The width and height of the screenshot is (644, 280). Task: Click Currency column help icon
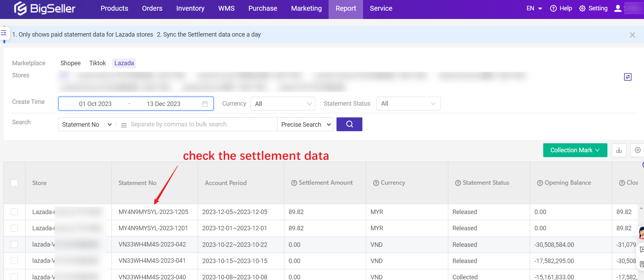(x=376, y=183)
